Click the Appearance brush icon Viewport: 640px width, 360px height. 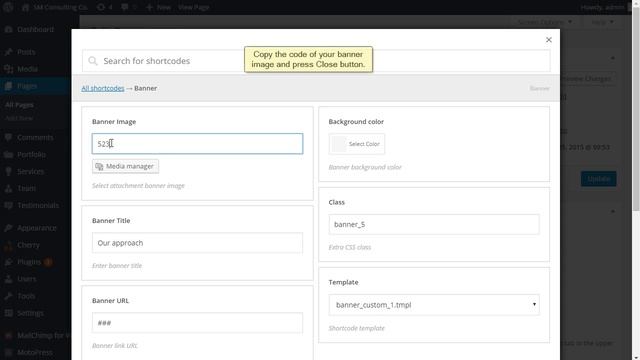(x=8, y=228)
